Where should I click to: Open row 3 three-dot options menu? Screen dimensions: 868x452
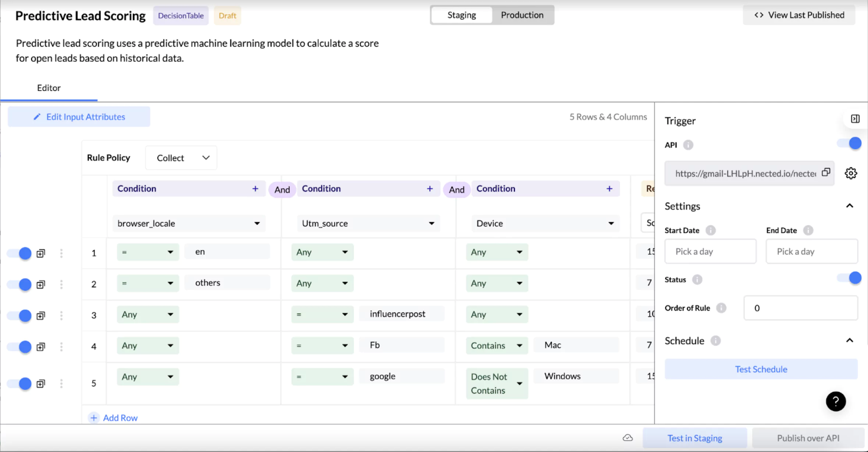pos(61,315)
